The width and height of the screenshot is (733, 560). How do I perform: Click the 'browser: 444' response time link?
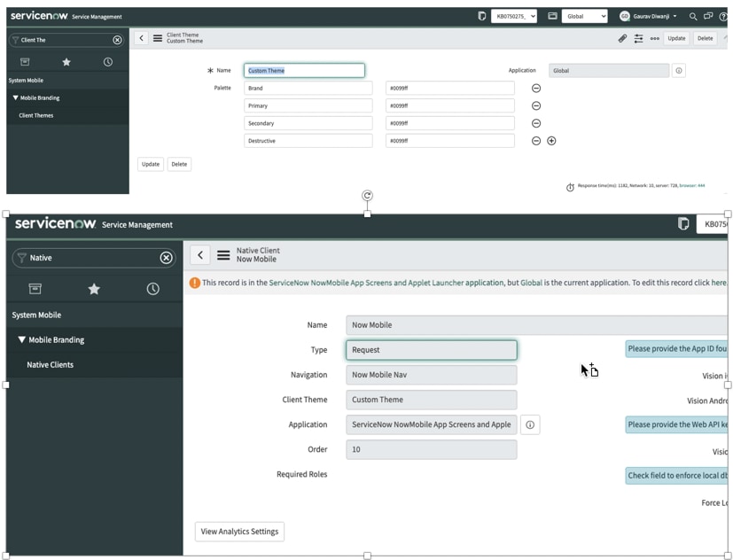coord(692,185)
